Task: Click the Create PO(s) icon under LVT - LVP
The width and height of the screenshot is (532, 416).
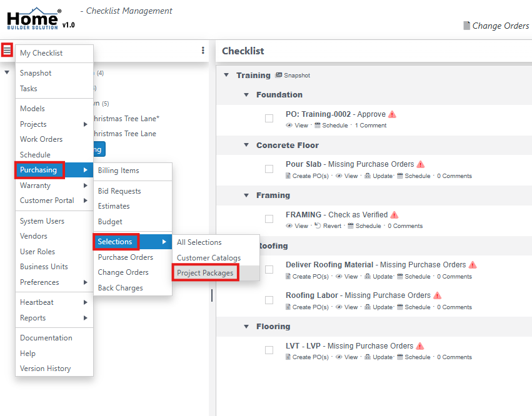Action: point(288,357)
